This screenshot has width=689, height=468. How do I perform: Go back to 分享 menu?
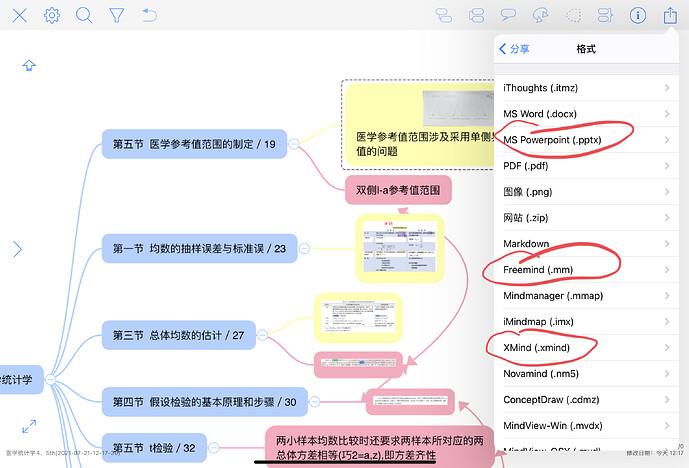pos(514,49)
